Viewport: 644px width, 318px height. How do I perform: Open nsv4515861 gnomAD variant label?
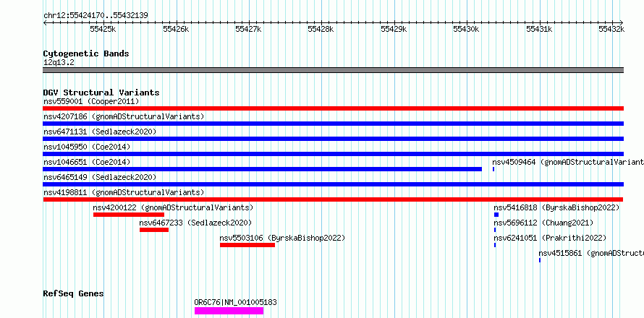(x=591, y=253)
